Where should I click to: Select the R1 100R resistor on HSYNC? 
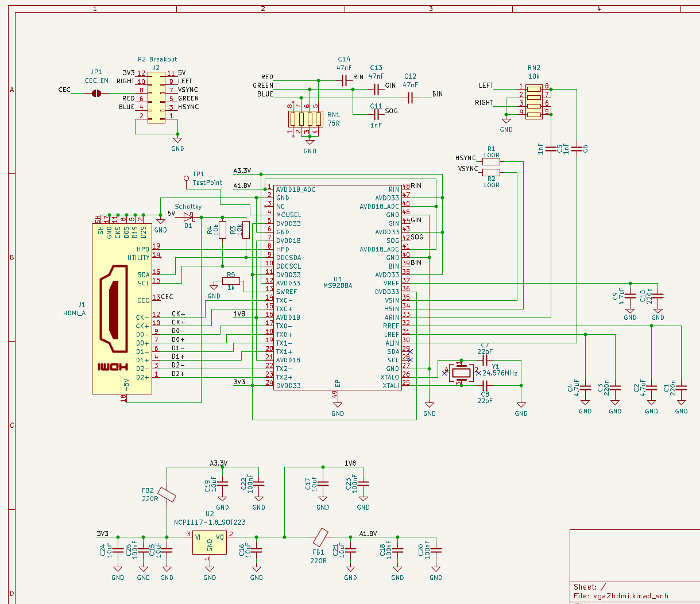(x=491, y=162)
